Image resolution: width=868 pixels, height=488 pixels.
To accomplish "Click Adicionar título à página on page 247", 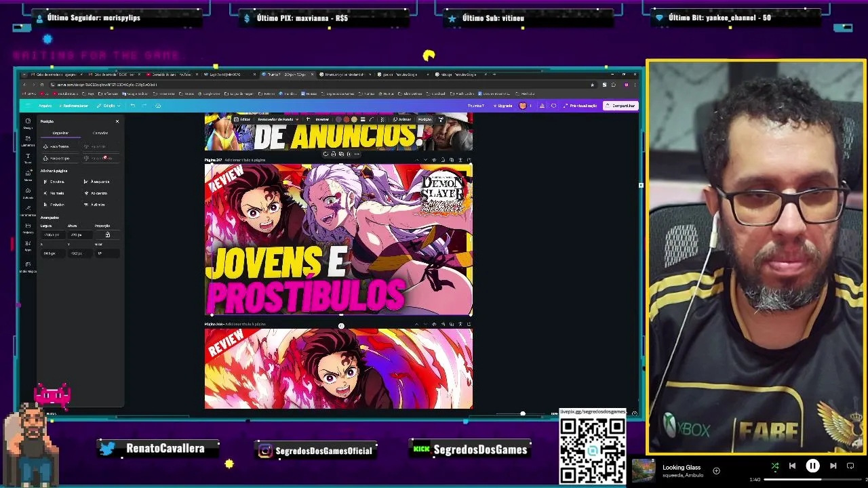I will coord(245,160).
